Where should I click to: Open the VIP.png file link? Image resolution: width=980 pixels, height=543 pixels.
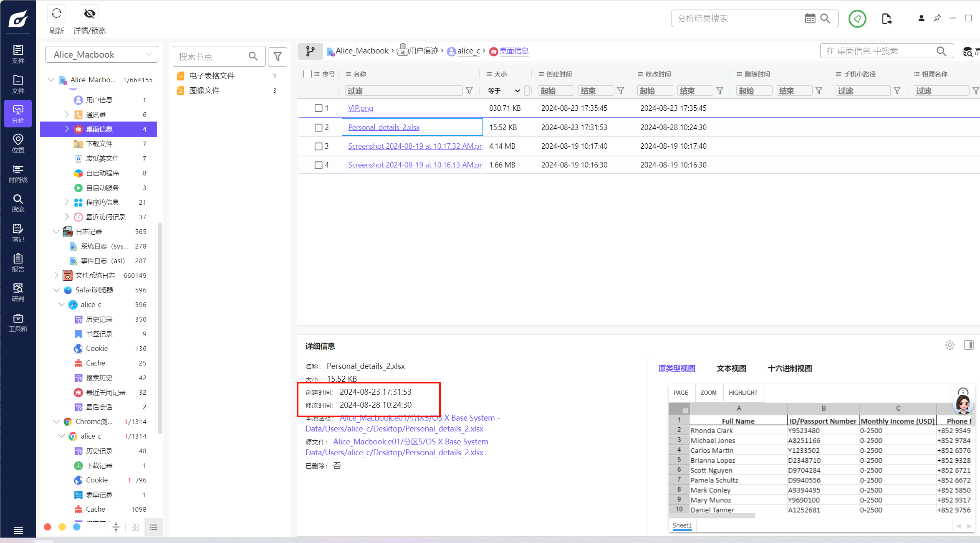point(361,108)
